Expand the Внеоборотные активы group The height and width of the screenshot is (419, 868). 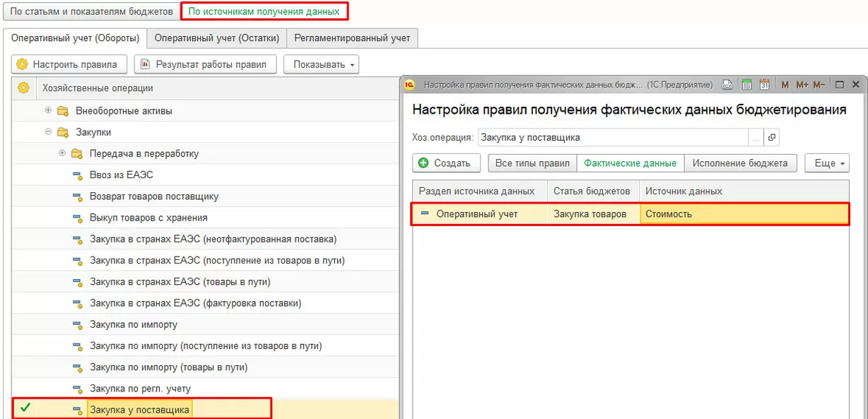pos(48,111)
